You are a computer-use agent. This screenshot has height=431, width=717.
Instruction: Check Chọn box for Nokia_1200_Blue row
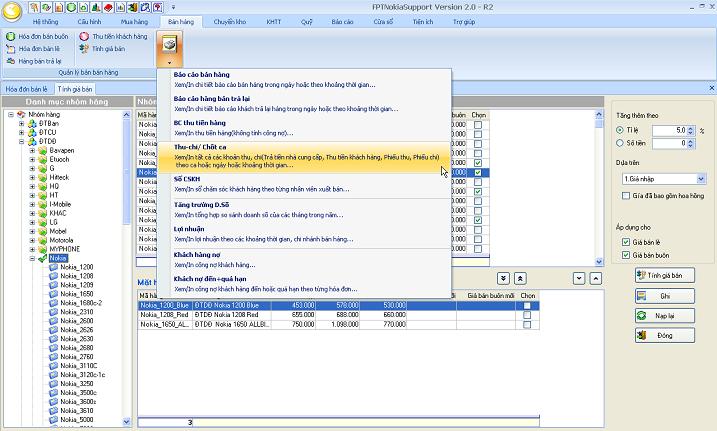click(527, 305)
